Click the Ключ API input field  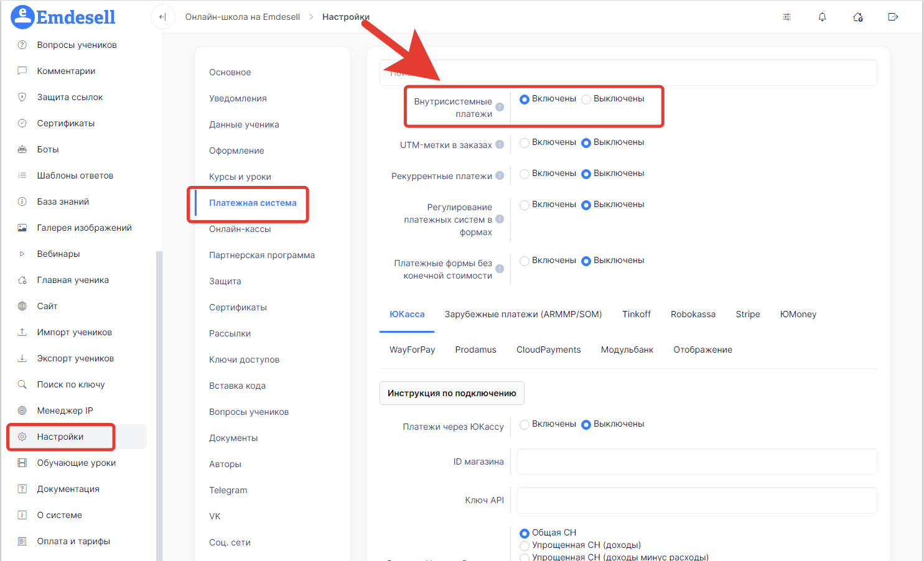(697, 500)
